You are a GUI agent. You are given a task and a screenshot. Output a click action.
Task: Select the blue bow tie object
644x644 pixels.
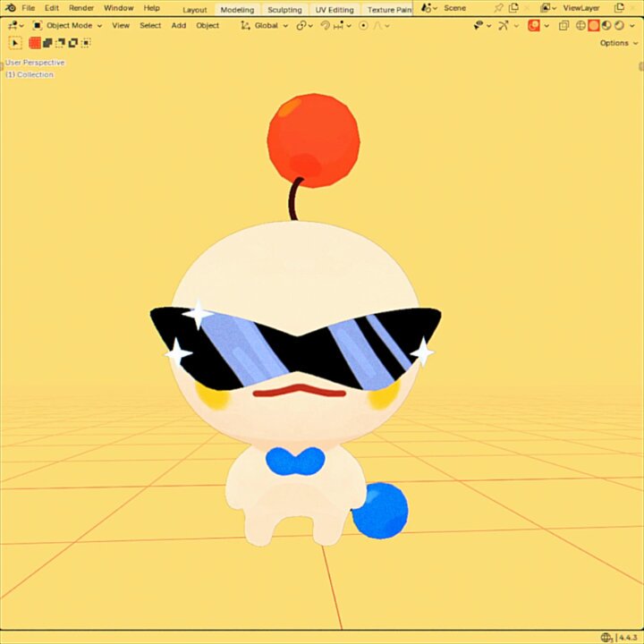pyautogui.click(x=295, y=461)
